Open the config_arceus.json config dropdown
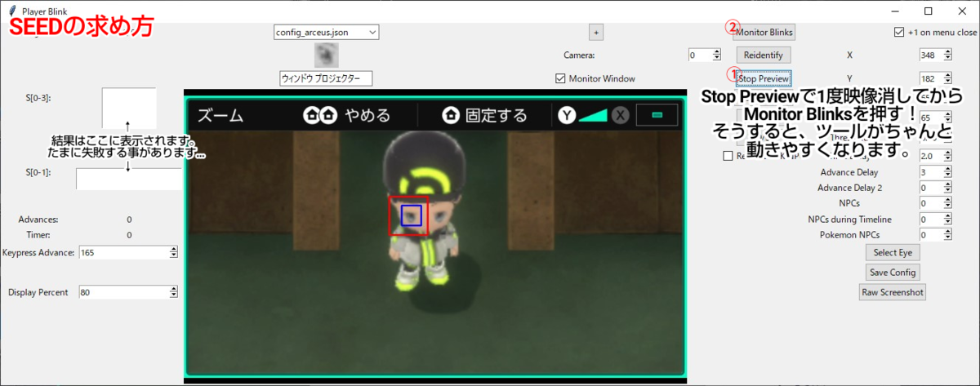The width and height of the screenshot is (980, 386). point(327,32)
